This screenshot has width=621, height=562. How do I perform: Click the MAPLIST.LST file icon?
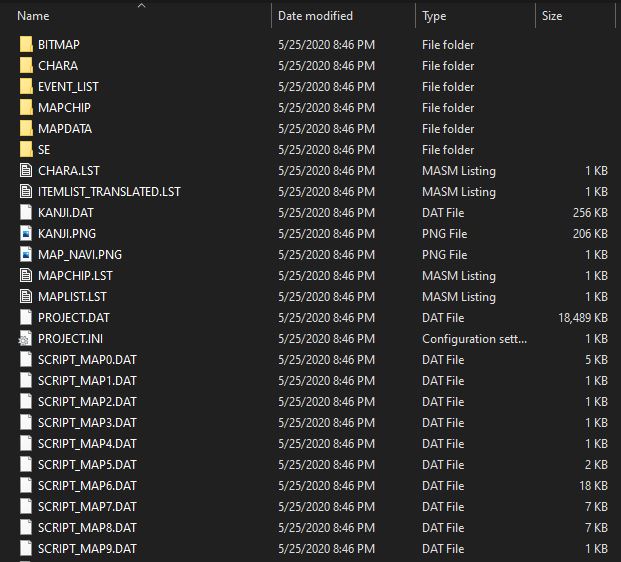[x=26, y=297]
